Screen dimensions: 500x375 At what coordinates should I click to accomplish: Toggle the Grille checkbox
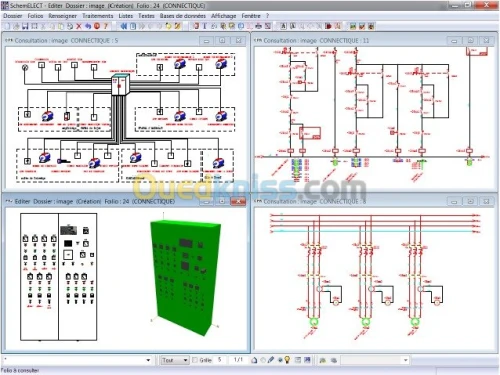[195, 360]
